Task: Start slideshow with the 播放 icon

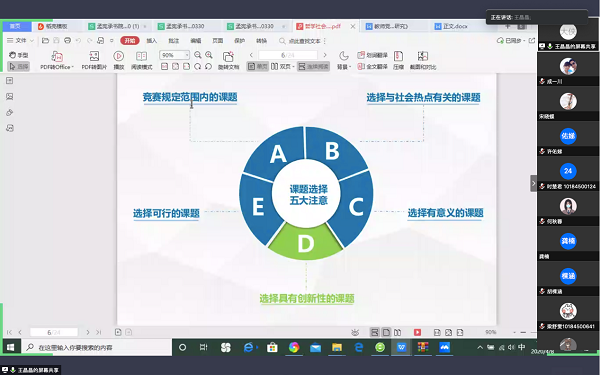Action: tap(119, 60)
